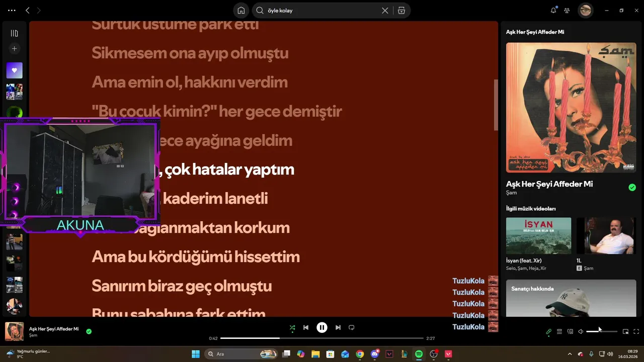Open the clock and date flyout
This screenshot has width=644, height=362.
click(x=629, y=354)
